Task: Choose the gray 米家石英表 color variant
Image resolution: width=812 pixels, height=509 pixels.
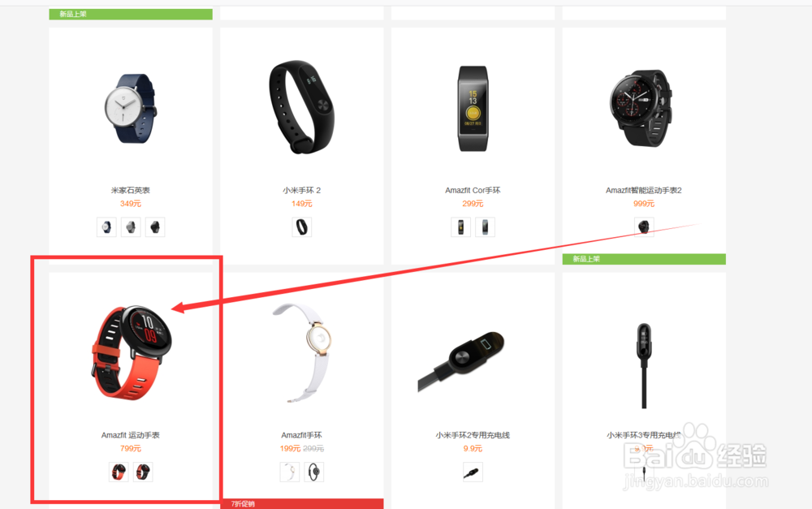Action: (x=131, y=226)
